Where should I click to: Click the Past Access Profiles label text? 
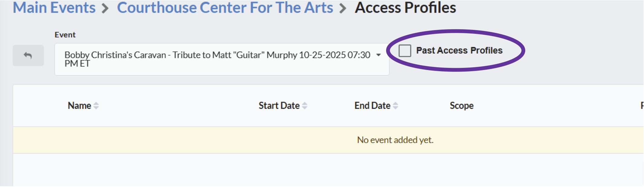(x=459, y=50)
